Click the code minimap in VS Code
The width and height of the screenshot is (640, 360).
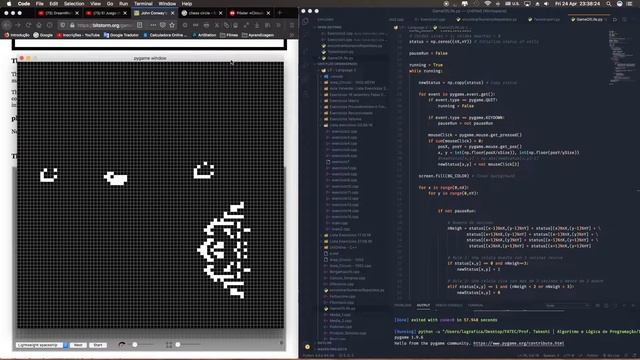point(623,57)
